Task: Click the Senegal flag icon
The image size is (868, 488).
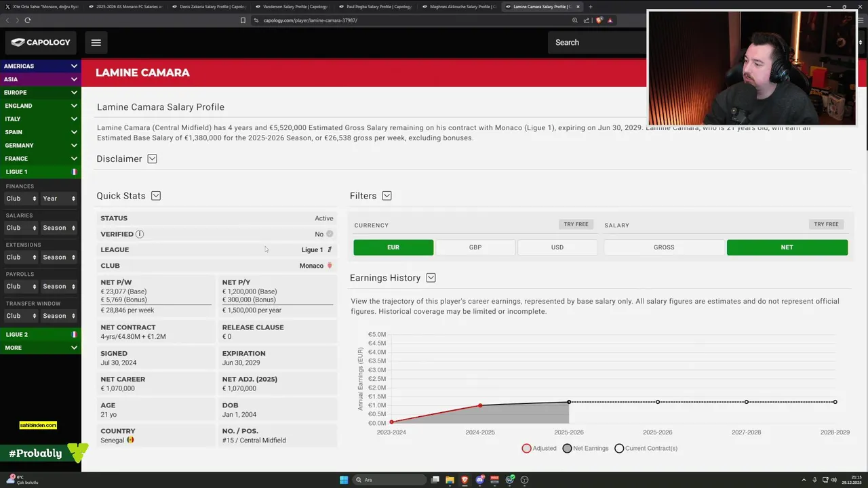Action: point(130,440)
